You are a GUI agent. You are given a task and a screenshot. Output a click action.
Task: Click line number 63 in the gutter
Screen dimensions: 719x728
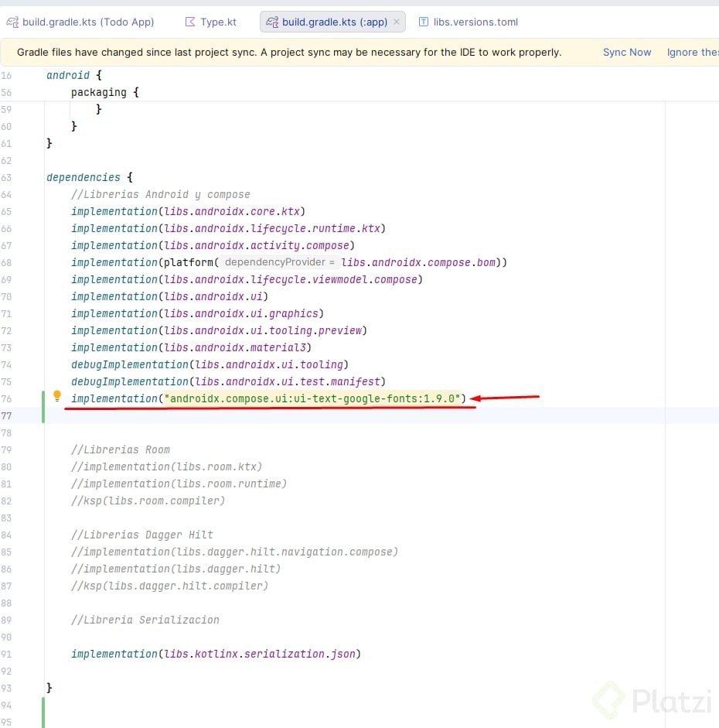6,178
